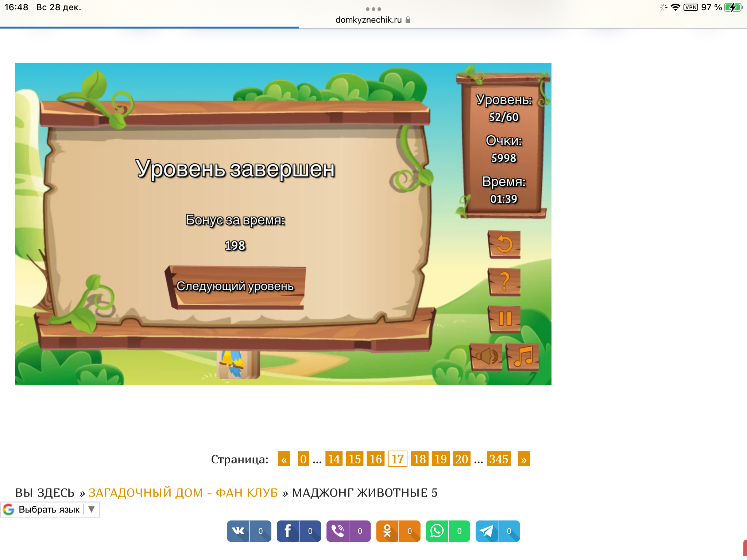
Task: Share via VK icon
Action: 239,531
